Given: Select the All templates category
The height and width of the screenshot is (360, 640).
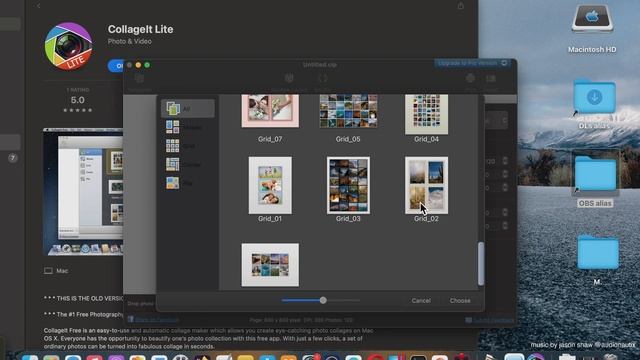Looking at the screenshot, I should point(187,109).
